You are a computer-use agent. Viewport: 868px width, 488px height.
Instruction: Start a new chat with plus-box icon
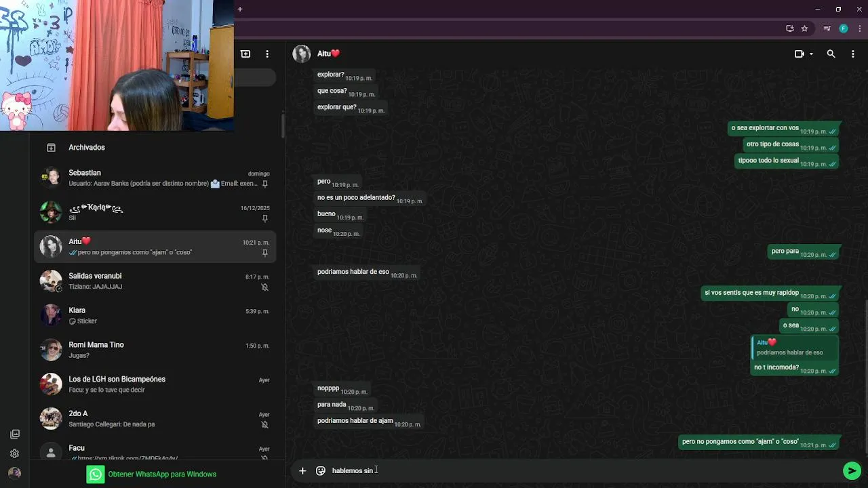[x=245, y=54]
